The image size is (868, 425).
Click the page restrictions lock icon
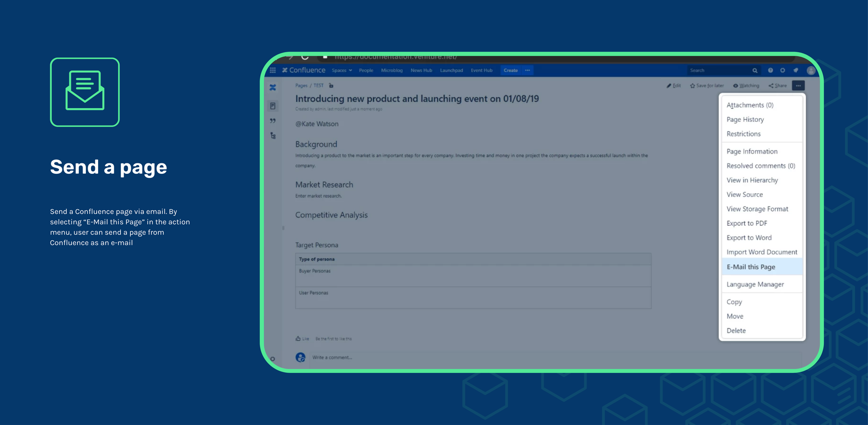coord(331,85)
